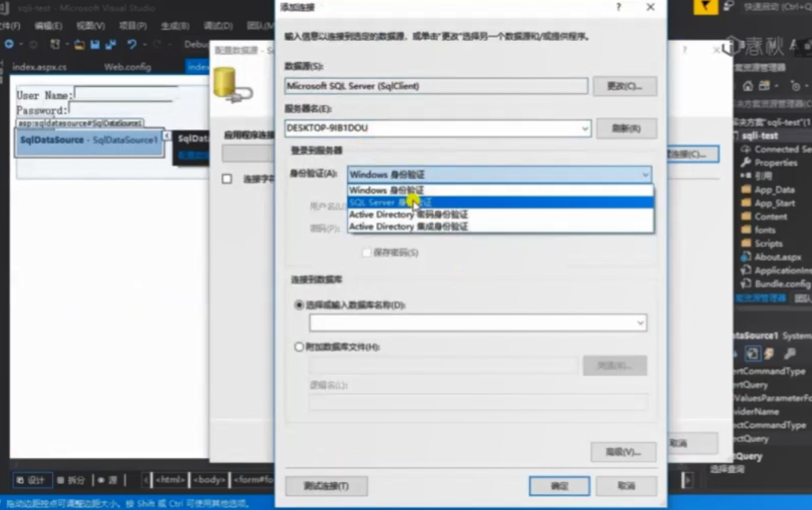Open the undo history dropdown arrow
Image resolution: width=812 pixels, height=510 pixels.
[144, 45]
